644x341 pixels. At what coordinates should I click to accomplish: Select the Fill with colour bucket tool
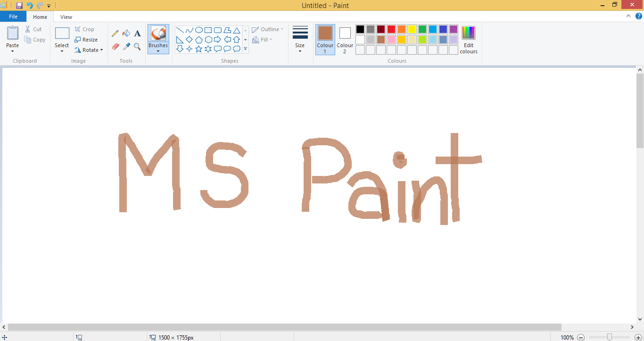coord(126,33)
